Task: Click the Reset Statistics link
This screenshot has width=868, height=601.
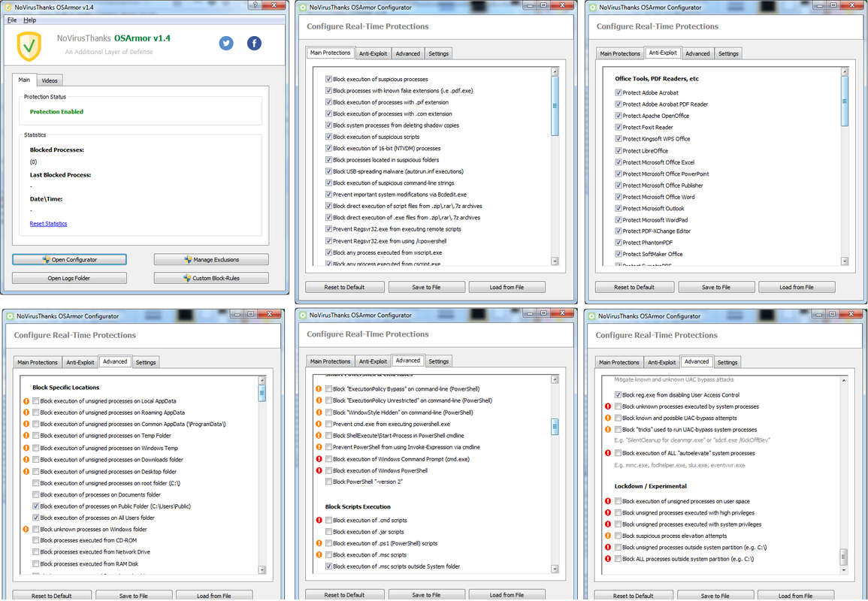Action: click(x=48, y=224)
